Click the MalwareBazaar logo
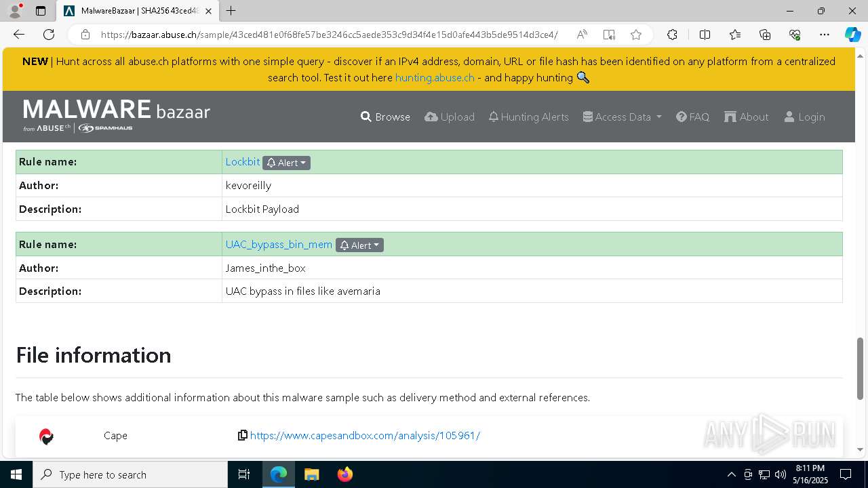The height and width of the screenshot is (488, 868). coord(117,116)
